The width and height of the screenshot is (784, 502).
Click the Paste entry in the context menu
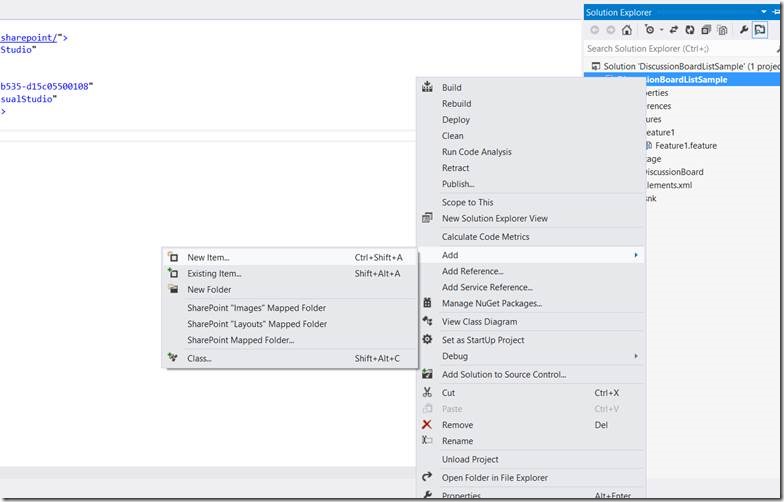[x=452, y=408]
